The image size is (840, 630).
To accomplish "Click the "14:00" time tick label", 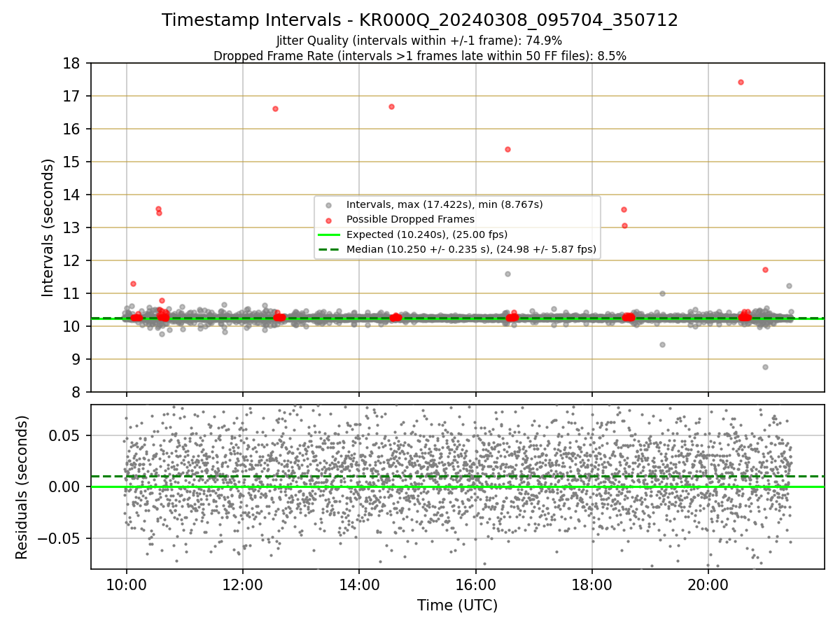I will [x=359, y=584].
